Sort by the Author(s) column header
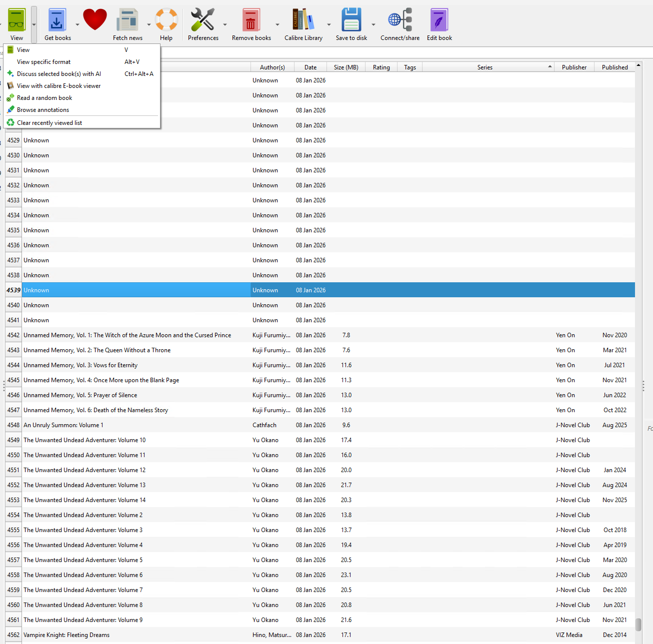653x644 pixels. pyautogui.click(x=272, y=67)
